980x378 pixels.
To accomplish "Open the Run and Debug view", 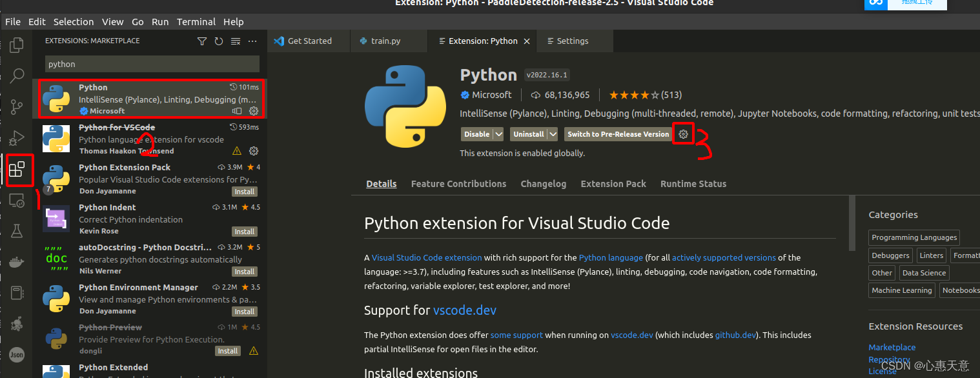I will [17, 137].
